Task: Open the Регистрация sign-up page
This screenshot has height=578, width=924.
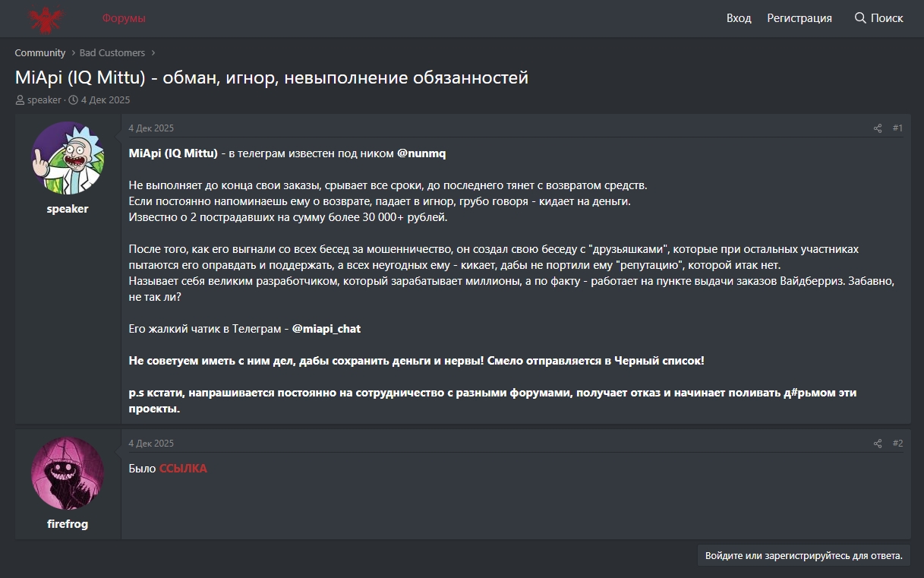Action: click(x=799, y=18)
